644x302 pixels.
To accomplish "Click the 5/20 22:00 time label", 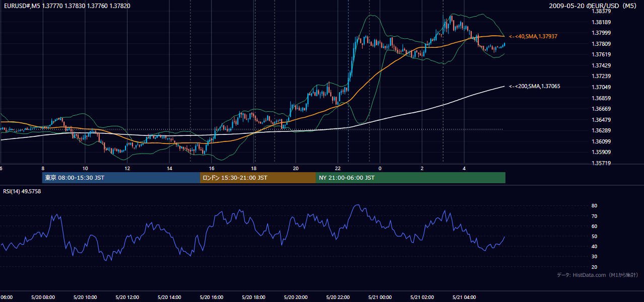I will pos(338,297).
